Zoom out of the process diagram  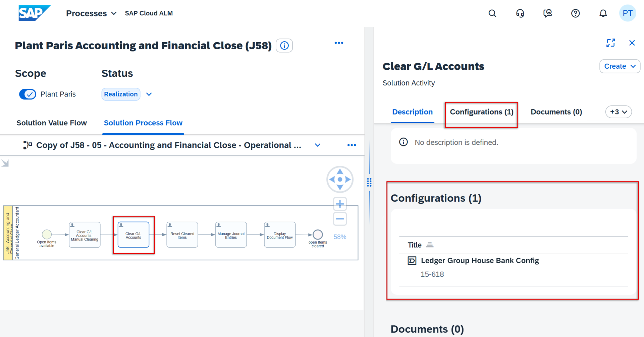[340, 219]
